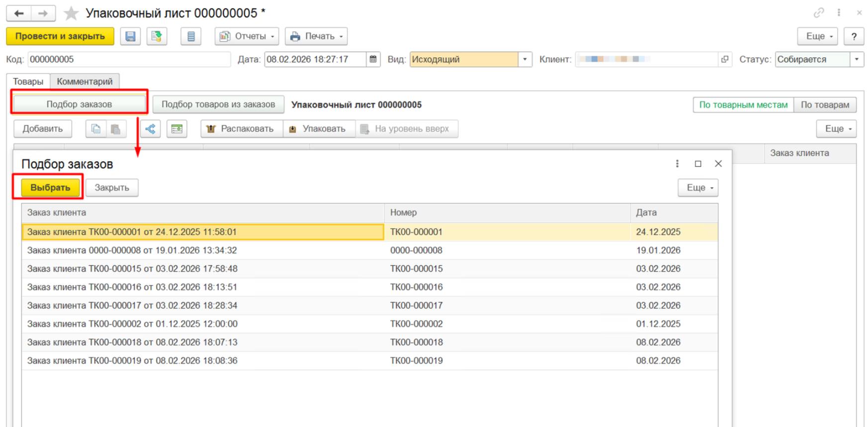Screen dimensions: 868x427
Task: Copy the row with the copy icon beside Добавить
Action: tap(96, 129)
